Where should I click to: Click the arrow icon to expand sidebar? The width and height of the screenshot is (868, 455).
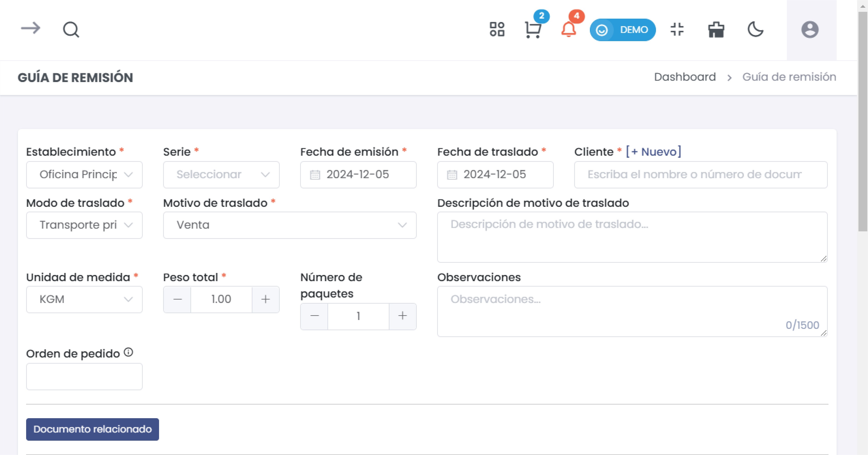(x=30, y=28)
